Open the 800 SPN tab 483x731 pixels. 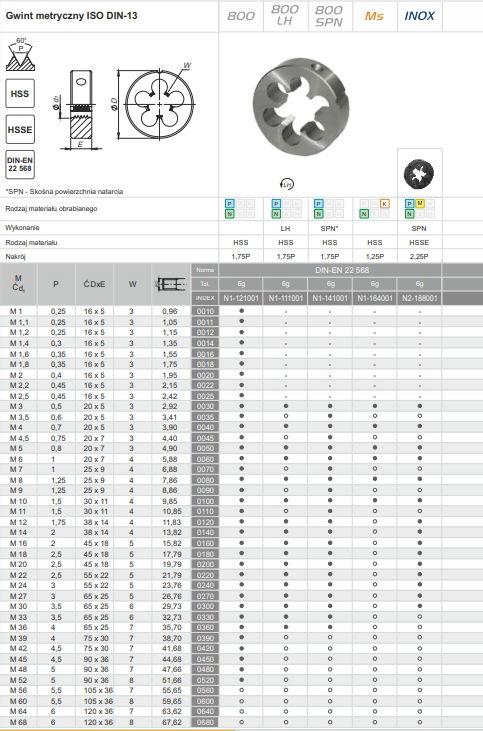click(330, 16)
